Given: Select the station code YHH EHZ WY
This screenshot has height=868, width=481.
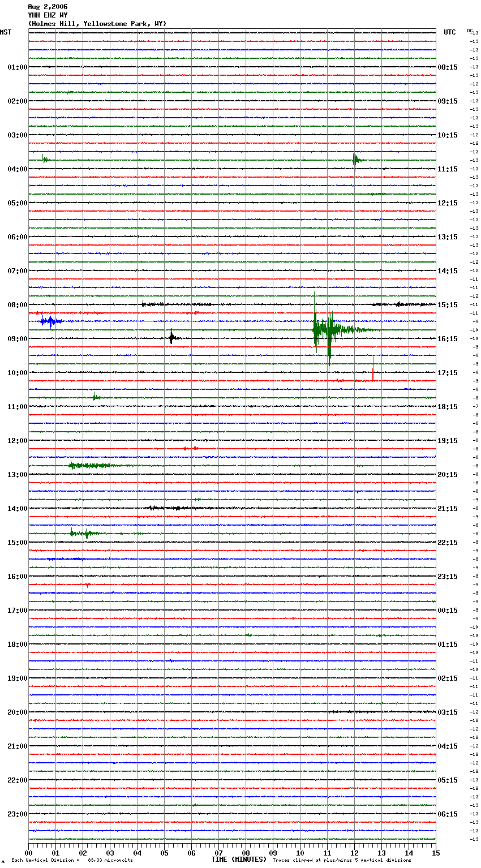Looking at the screenshot, I should (48, 15).
